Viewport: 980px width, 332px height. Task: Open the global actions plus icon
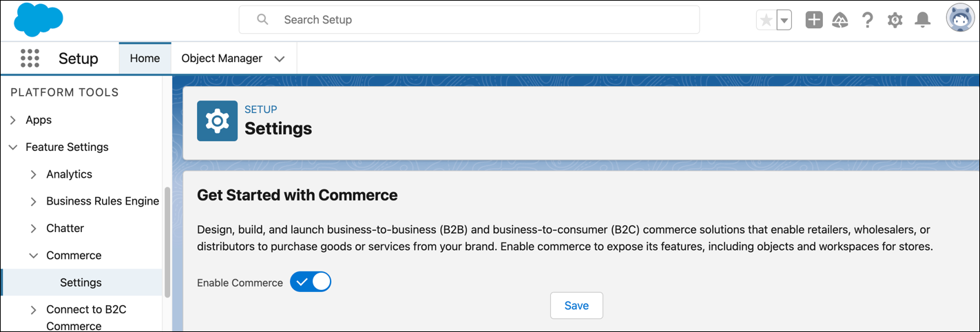[814, 20]
